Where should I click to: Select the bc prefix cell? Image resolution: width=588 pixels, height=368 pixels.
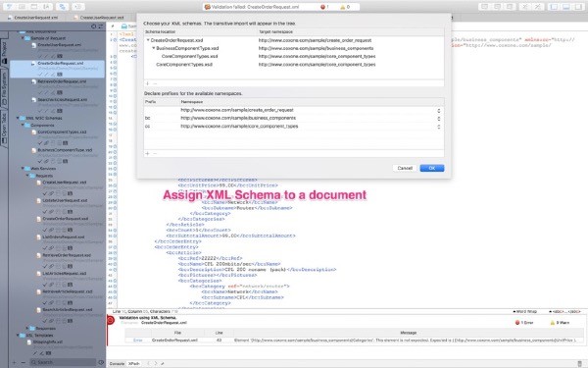(148, 118)
